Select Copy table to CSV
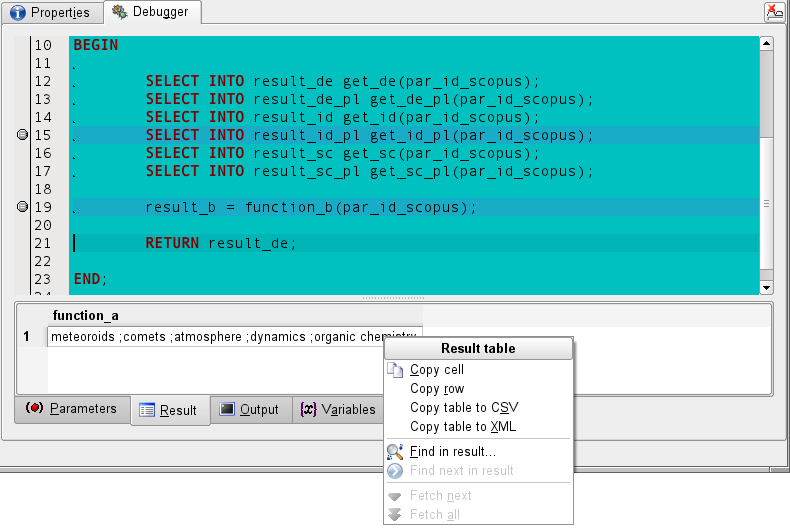The width and height of the screenshot is (790, 532). point(464,408)
